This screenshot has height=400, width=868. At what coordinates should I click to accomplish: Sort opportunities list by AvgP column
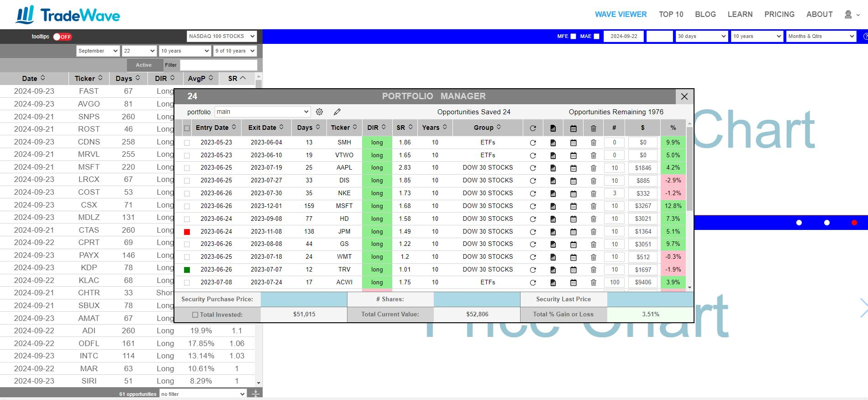coord(200,78)
